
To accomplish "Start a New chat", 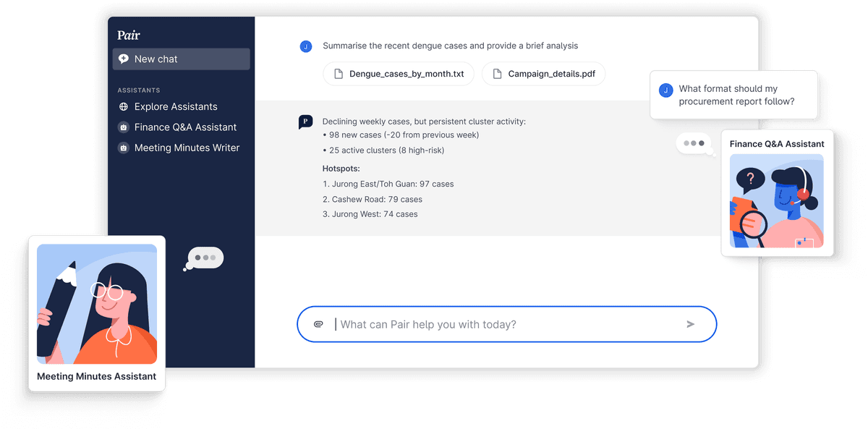I will tap(182, 59).
